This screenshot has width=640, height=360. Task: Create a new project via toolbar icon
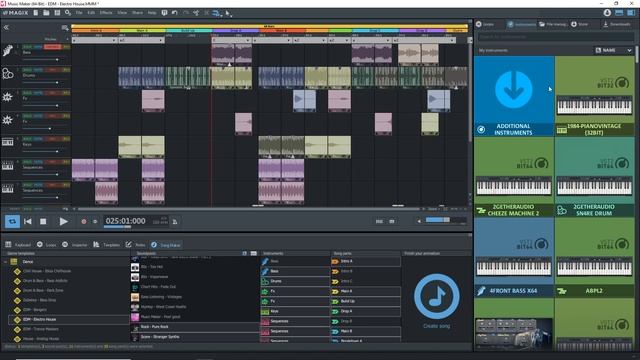(36, 13)
